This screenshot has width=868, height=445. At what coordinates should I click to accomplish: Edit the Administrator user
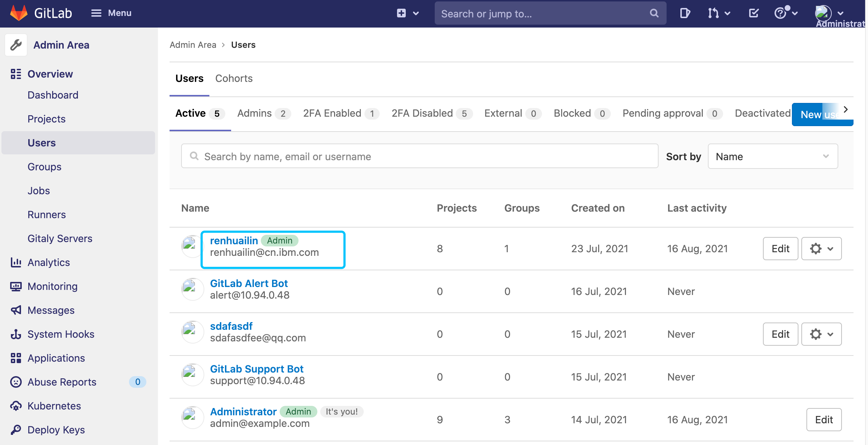click(x=824, y=420)
